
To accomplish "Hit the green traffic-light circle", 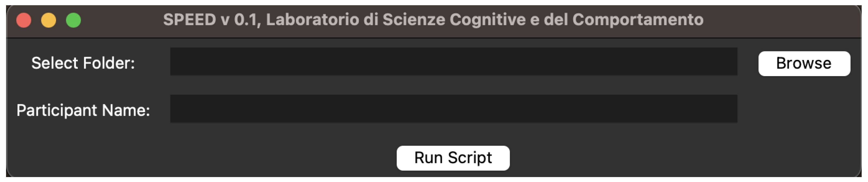I will coord(73,20).
